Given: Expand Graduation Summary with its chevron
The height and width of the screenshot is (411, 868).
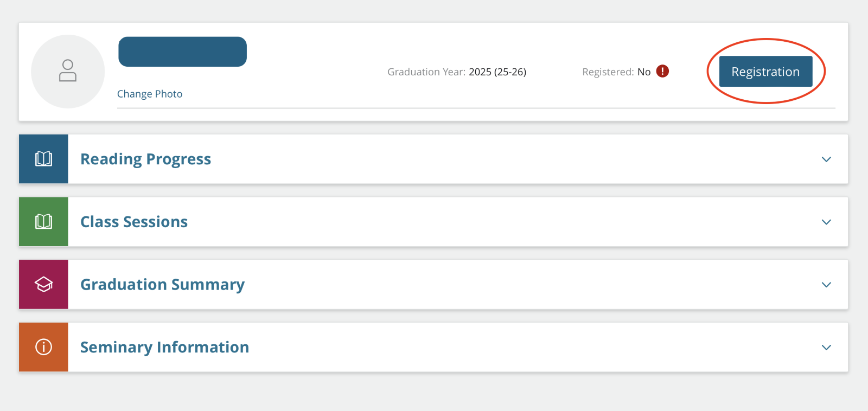Looking at the screenshot, I should click(x=826, y=285).
